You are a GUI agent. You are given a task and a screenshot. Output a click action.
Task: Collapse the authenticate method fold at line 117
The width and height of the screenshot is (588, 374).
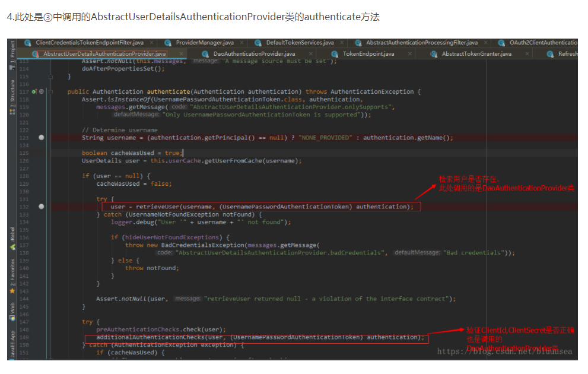tap(50, 91)
